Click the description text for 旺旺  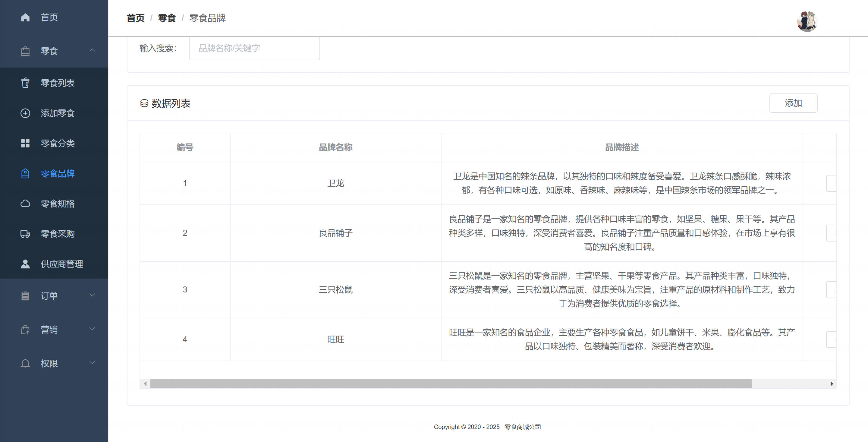(622, 339)
